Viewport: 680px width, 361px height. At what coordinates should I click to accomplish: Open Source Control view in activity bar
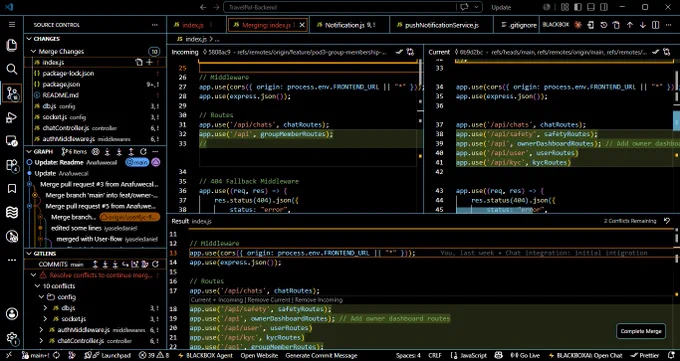tap(12, 93)
